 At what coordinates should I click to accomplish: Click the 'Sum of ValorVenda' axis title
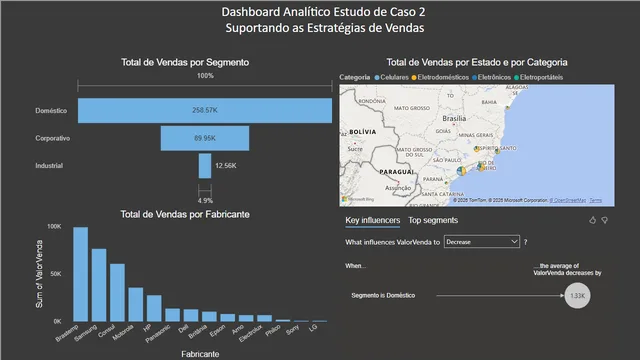point(39,274)
